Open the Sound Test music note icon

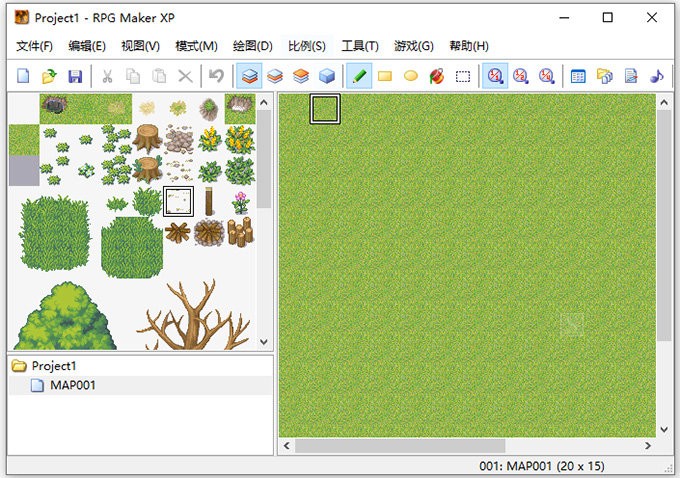[656, 76]
